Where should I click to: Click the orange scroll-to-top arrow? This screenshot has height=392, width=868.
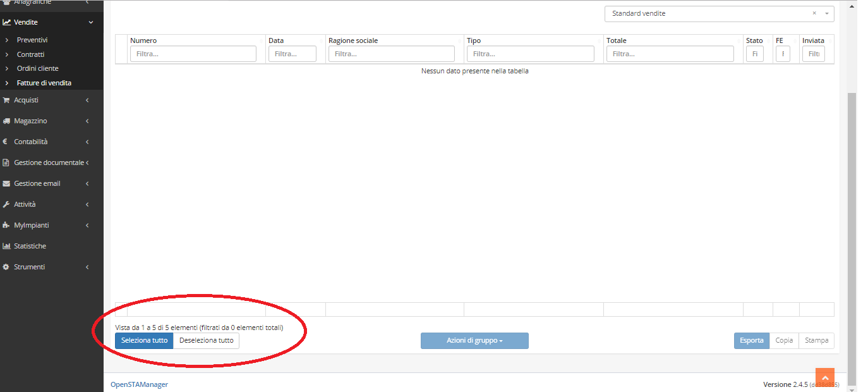(x=825, y=376)
